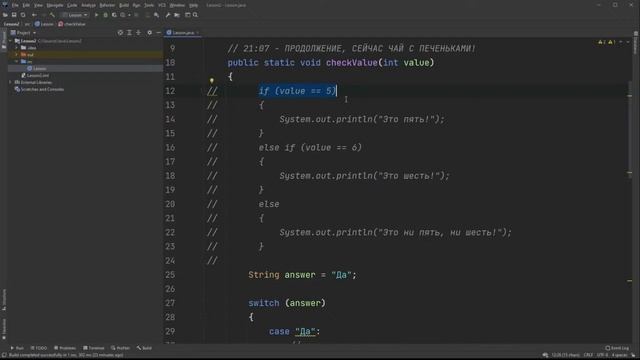The width and height of the screenshot is (640, 360).
Task: Open the Build tool window
Action: pos(144,348)
